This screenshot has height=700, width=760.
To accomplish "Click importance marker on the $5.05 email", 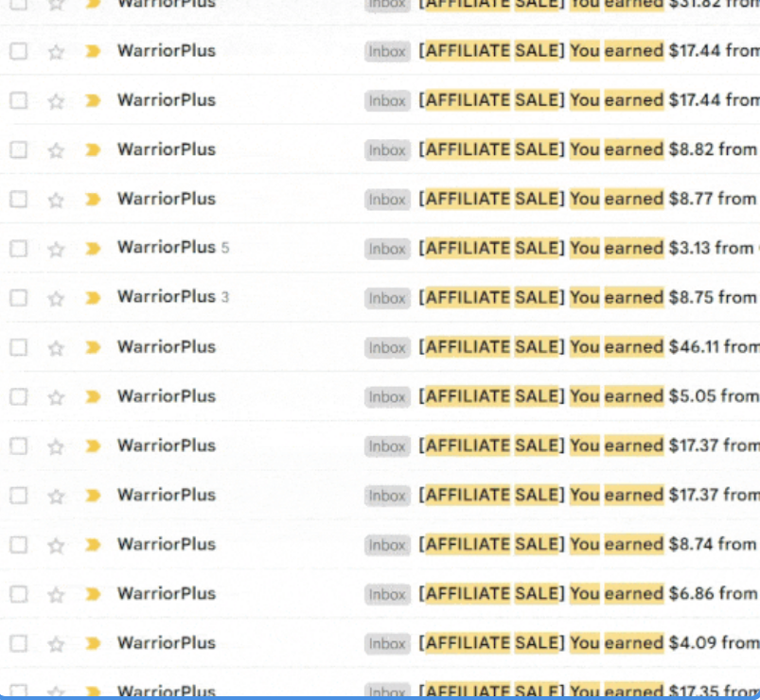I will [x=93, y=396].
